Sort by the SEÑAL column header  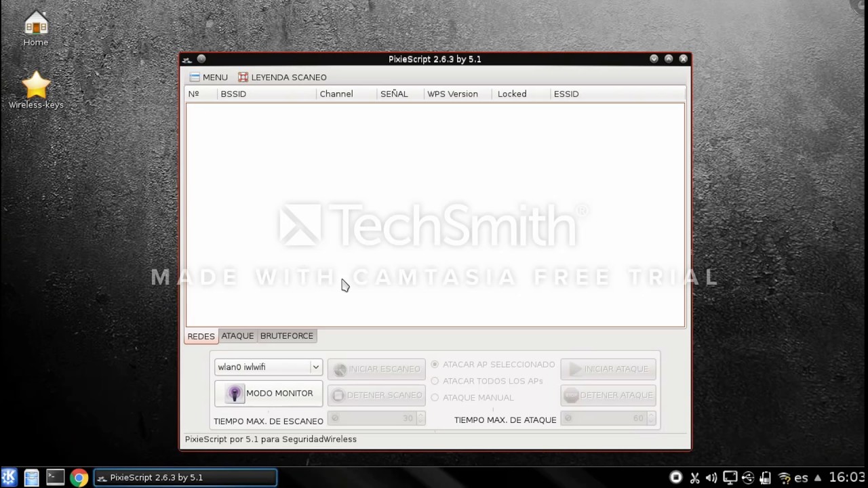pos(400,94)
